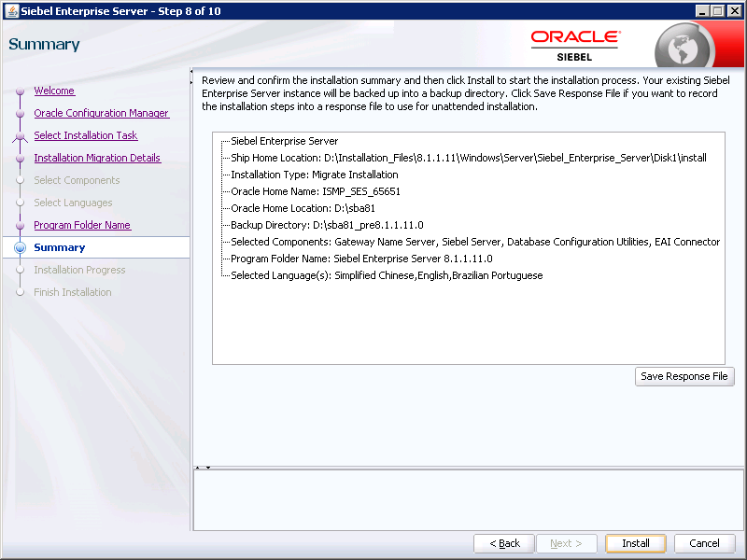
Task: Select the Summary step in sidebar
Action: coord(60,247)
